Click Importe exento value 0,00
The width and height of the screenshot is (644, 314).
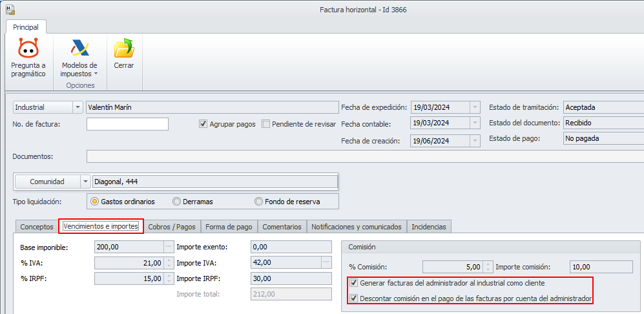(x=291, y=247)
